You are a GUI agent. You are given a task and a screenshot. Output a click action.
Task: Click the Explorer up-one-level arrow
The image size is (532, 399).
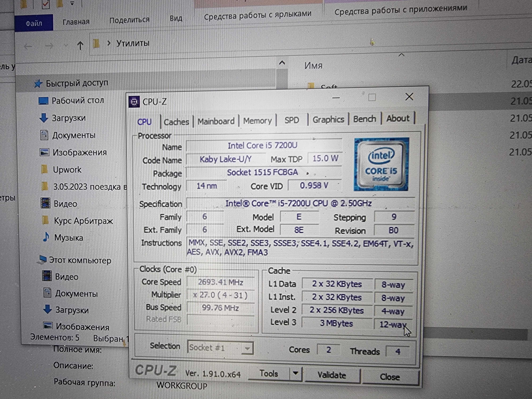tap(80, 45)
